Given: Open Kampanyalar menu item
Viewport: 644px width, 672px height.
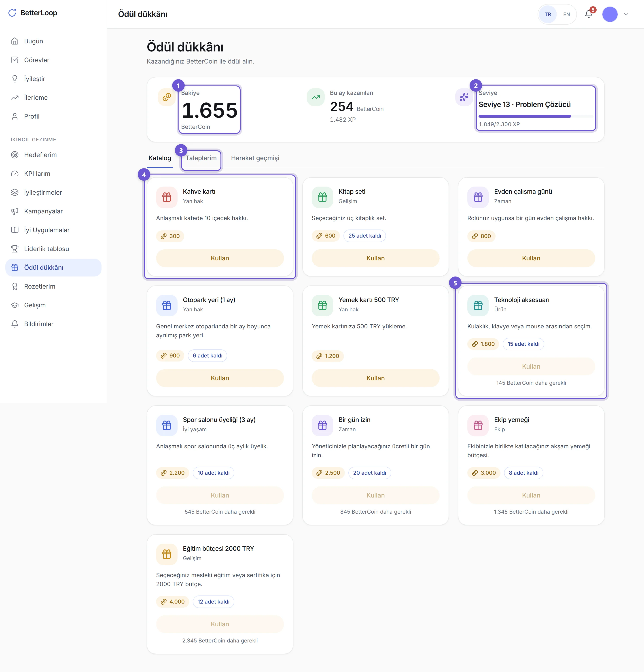Looking at the screenshot, I should click(53, 211).
